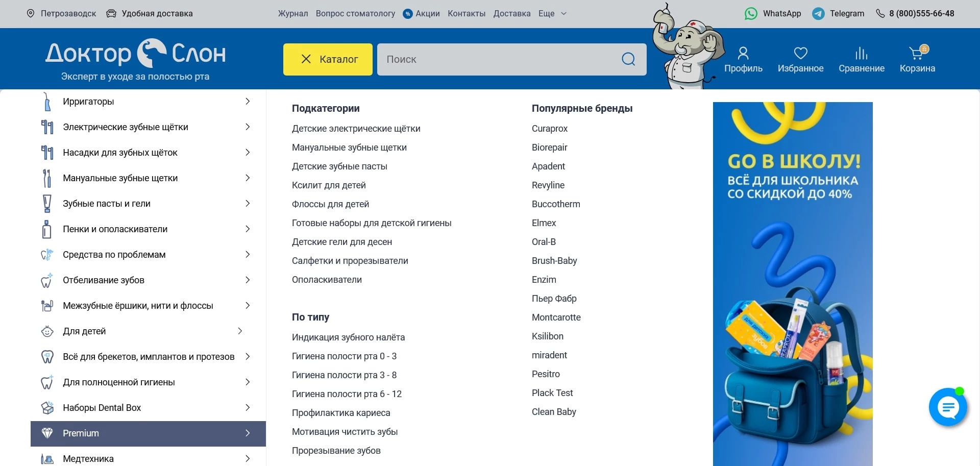Open the chat bubble in the bottom corner
This screenshot has width=980, height=466.
(x=948, y=407)
